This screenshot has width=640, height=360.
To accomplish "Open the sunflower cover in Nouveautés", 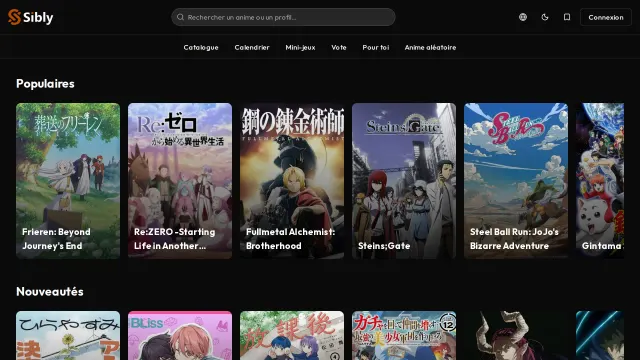I will [x=68, y=336].
